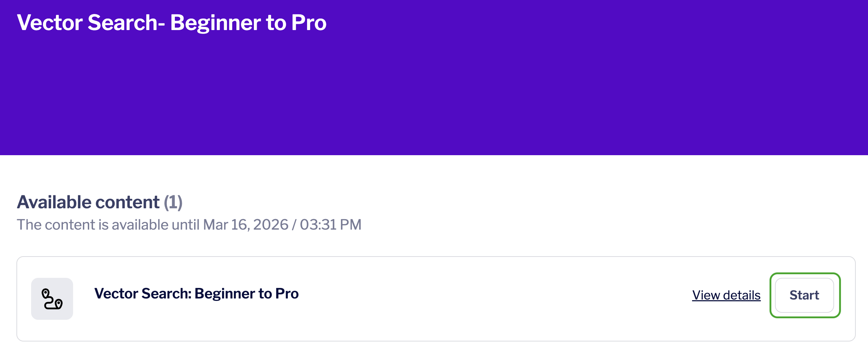Click the word "Pro" in the banner title
This screenshot has width=868, height=353.
pyautogui.click(x=308, y=23)
